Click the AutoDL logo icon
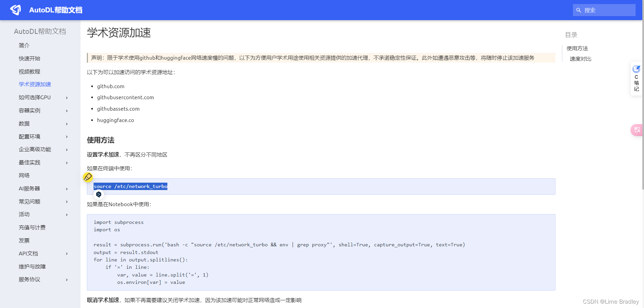Screen dimensions: 644x308 15,10
